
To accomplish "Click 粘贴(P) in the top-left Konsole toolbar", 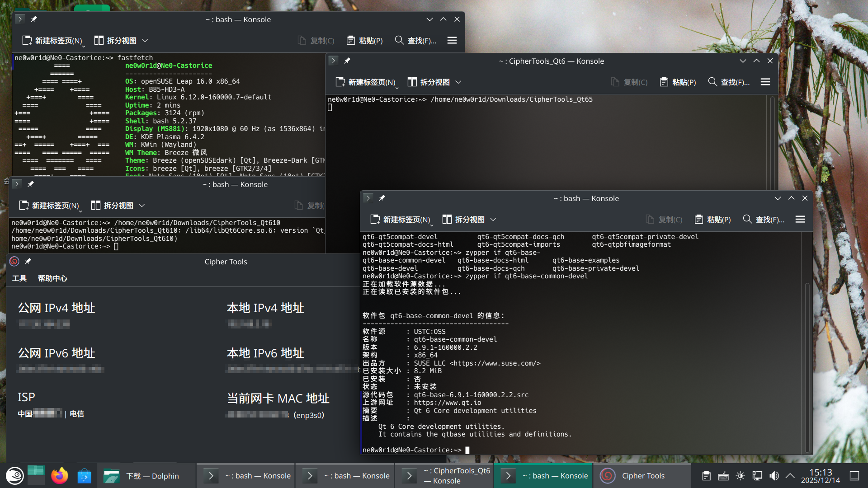I will (x=364, y=40).
